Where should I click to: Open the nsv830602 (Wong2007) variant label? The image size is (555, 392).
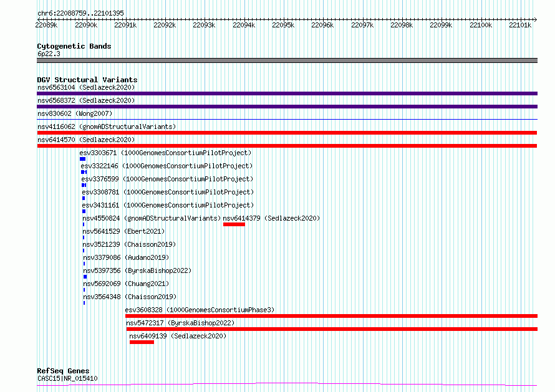[x=75, y=113]
